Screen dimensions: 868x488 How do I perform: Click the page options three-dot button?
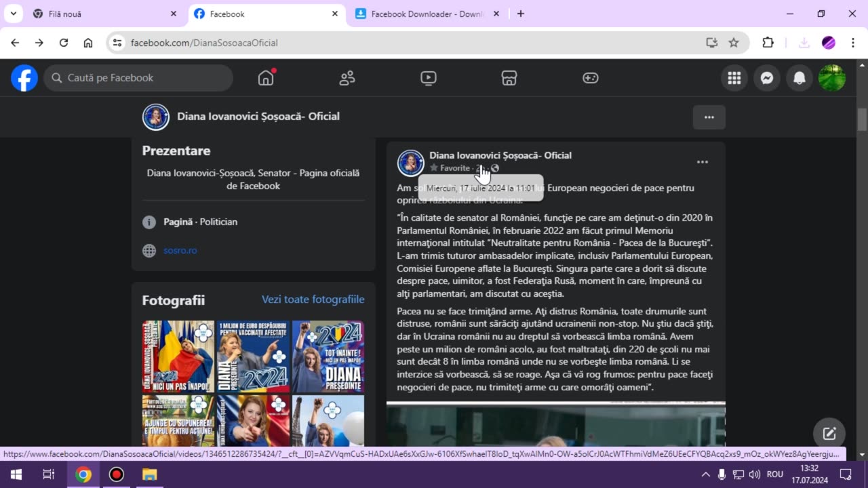coord(709,117)
